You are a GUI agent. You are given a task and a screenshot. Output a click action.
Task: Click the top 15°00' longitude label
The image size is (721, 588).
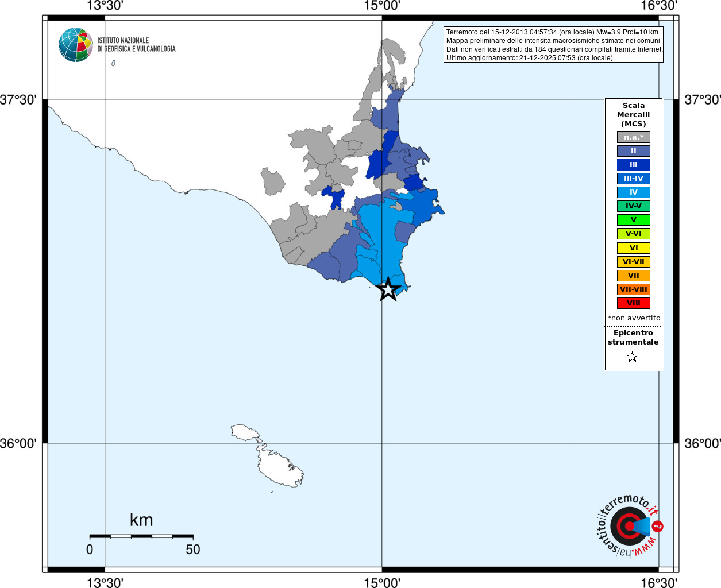tap(382, 6)
